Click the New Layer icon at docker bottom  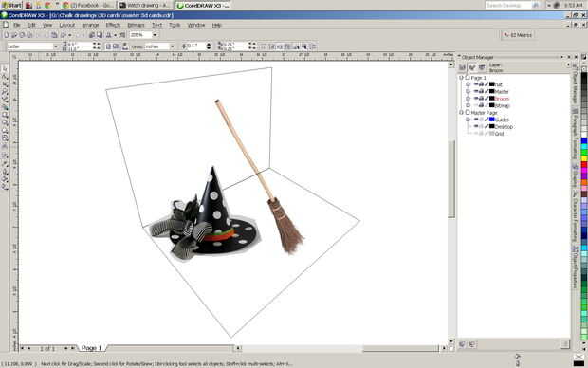tap(463, 344)
